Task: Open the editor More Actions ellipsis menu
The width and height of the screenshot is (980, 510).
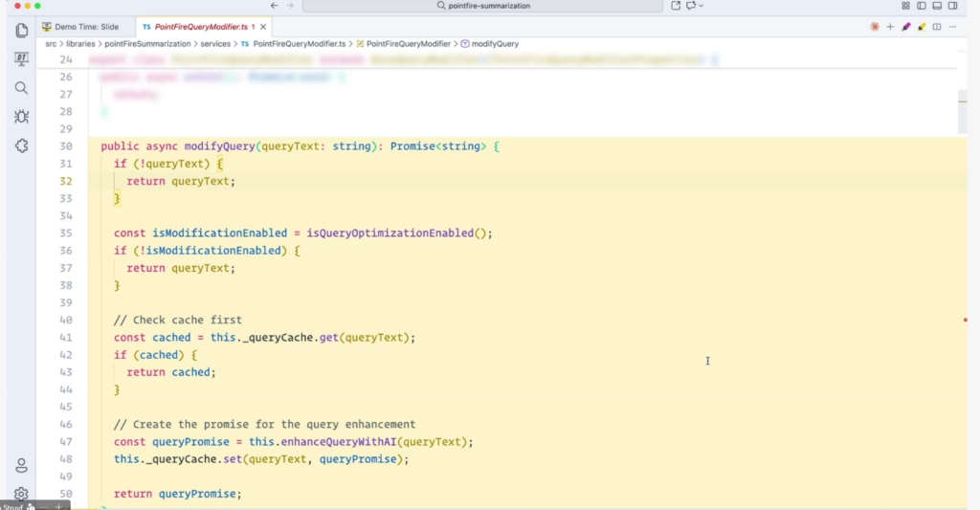Action: click(954, 27)
